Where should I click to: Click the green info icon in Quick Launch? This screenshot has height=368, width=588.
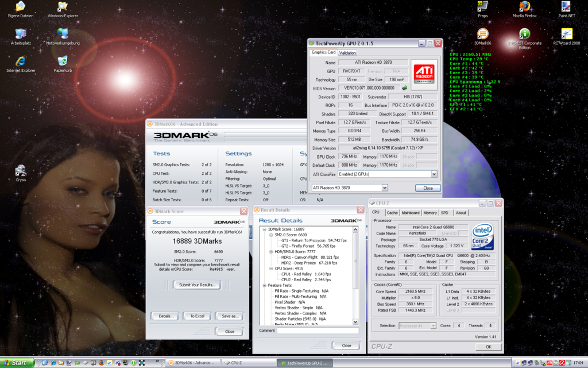(133, 363)
